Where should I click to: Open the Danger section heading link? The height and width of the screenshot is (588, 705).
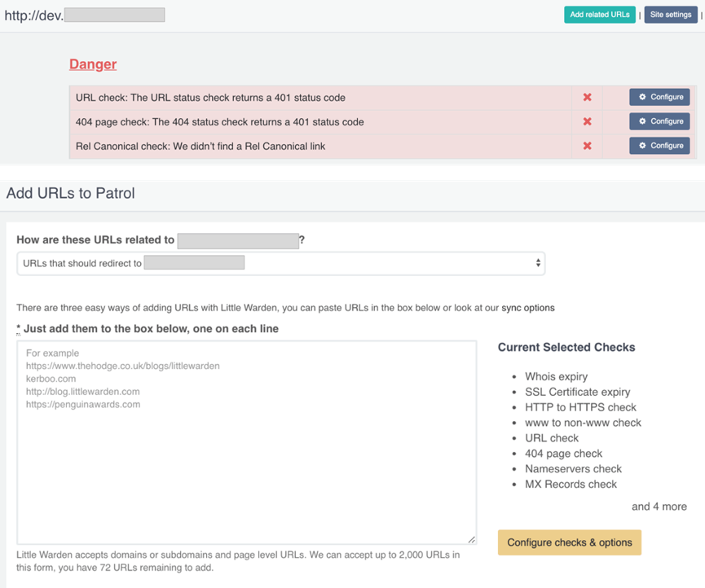(x=93, y=64)
